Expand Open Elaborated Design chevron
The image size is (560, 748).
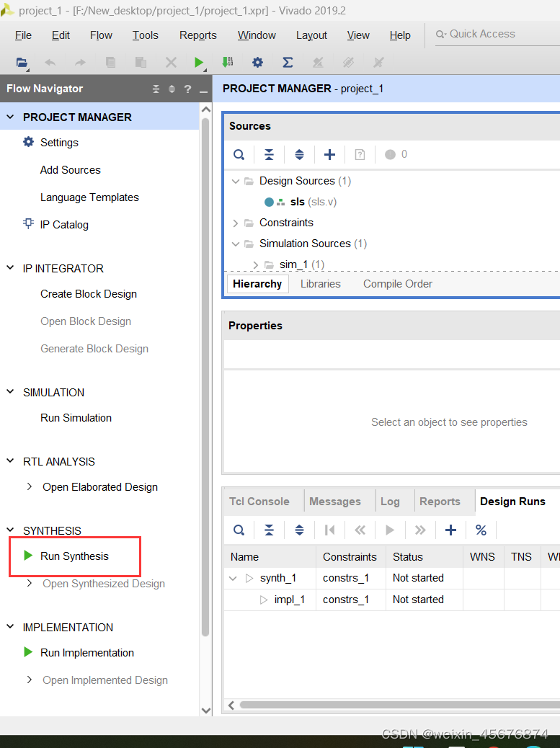[x=30, y=486]
